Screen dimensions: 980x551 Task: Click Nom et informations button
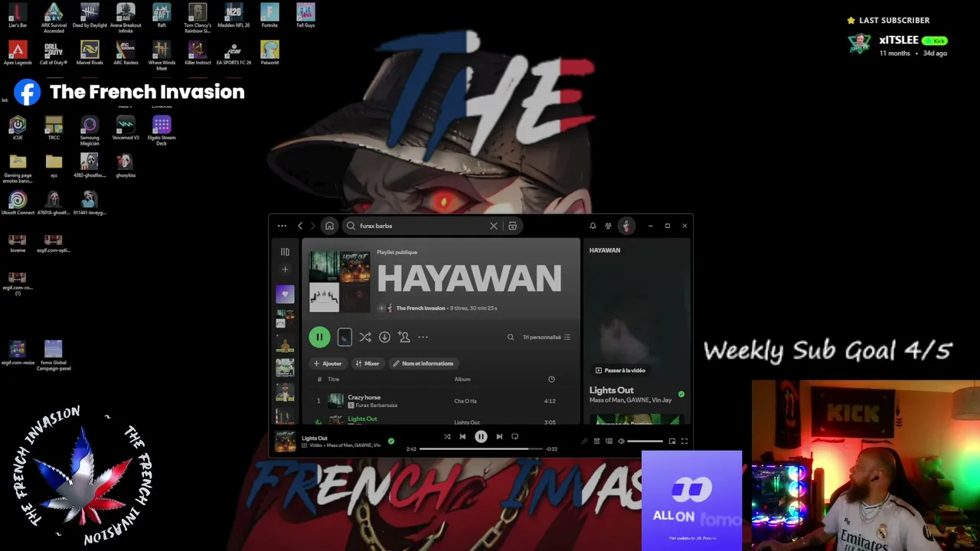pyautogui.click(x=423, y=364)
